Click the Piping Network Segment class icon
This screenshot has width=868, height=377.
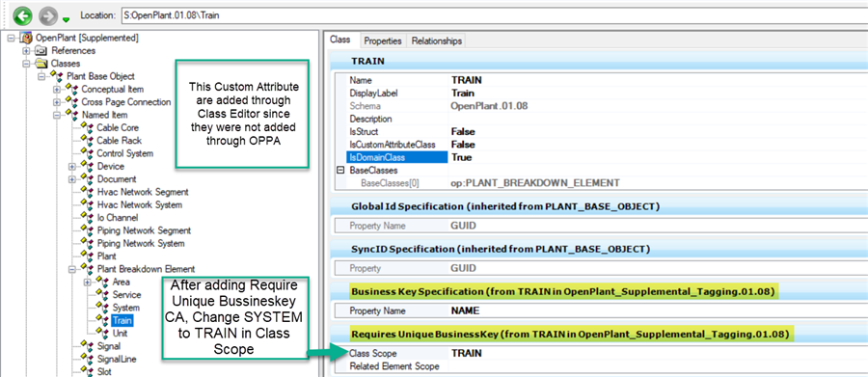[88, 229]
